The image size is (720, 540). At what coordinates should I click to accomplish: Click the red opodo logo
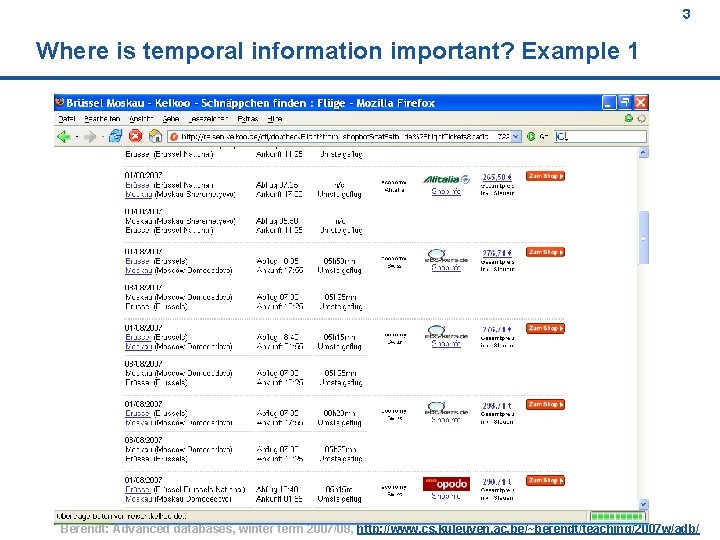pos(446,484)
